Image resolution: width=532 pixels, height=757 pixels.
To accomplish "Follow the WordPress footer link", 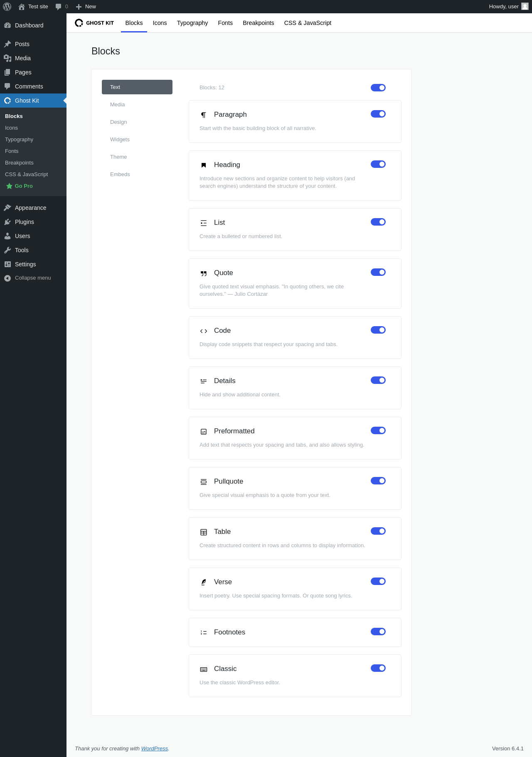I will pyautogui.click(x=155, y=748).
